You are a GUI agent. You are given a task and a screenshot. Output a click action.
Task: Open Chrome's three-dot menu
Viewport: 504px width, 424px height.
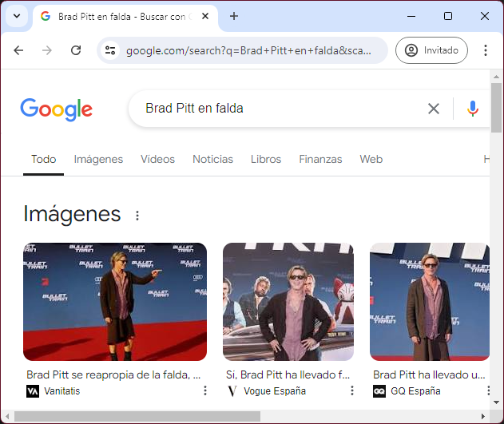pos(486,50)
